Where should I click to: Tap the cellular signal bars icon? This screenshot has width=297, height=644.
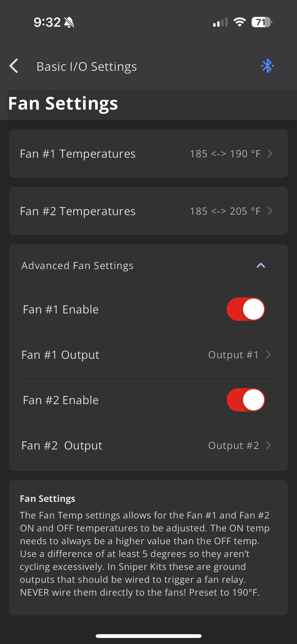click(220, 22)
